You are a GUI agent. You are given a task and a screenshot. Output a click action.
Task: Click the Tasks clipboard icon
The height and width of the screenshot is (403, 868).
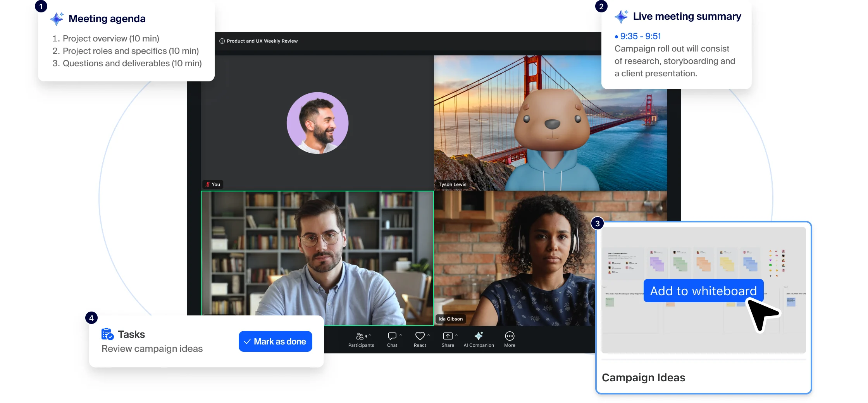click(x=107, y=334)
